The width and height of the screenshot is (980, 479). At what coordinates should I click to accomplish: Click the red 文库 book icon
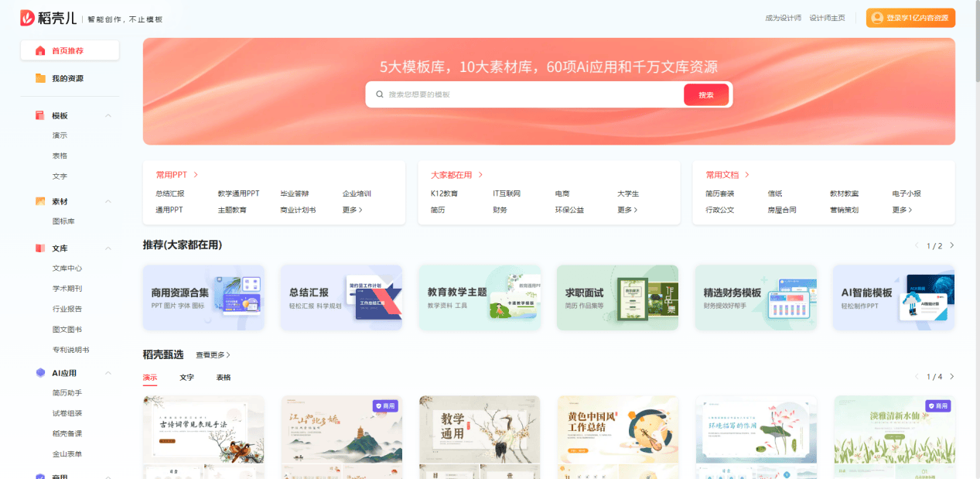click(x=40, y=248)
